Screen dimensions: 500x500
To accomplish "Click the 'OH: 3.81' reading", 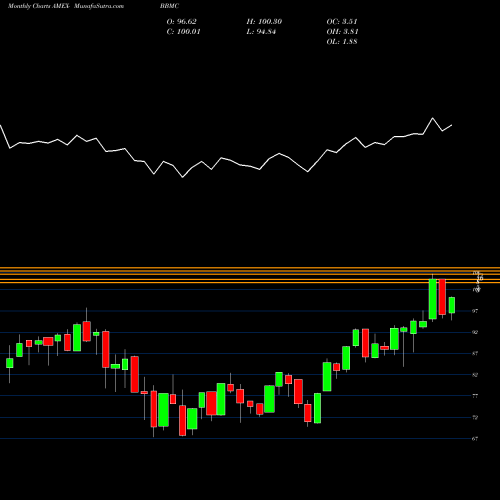I will tap(343, 32).
